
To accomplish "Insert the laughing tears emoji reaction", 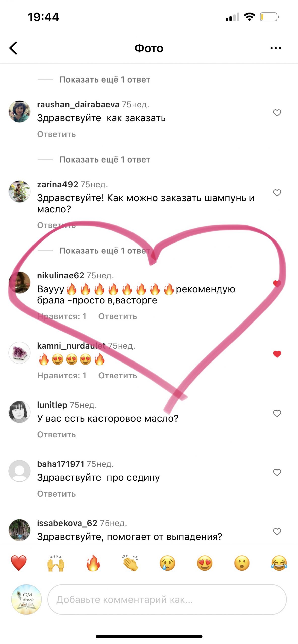I will click(x=279, y=563).
